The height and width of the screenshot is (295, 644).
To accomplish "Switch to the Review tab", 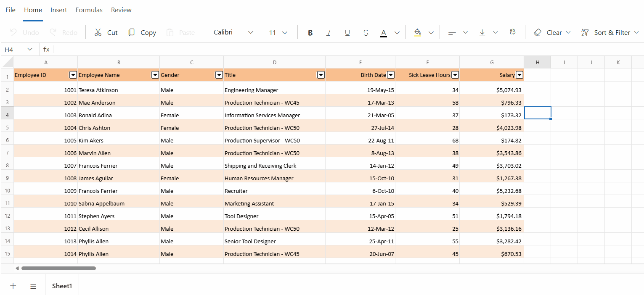I will (121, 10).
